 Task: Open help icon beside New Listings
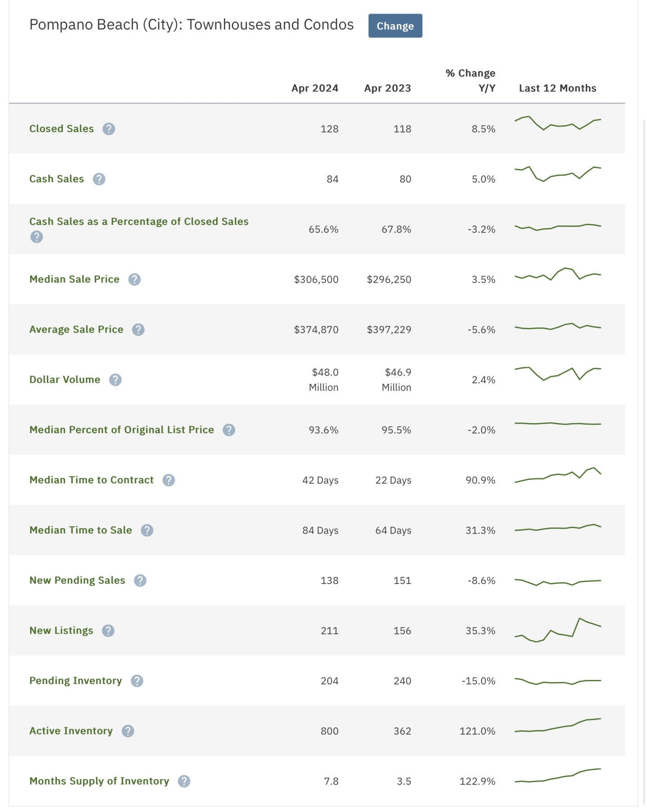coord(108,631)
